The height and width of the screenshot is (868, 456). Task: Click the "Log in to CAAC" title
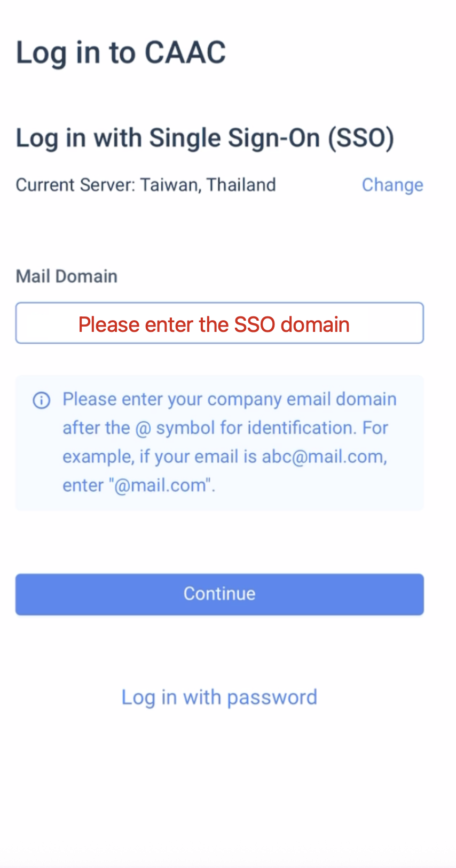click(x=121, y=53)
